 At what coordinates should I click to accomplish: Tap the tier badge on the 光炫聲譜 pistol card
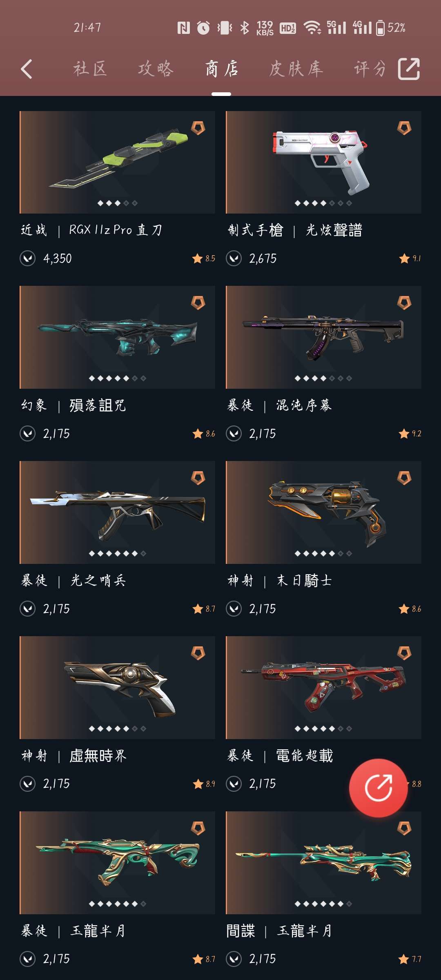point(404,128)
